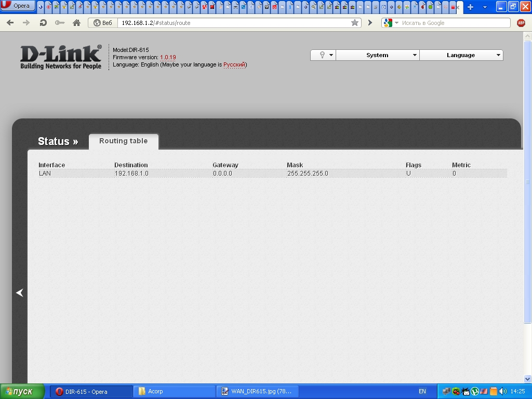Viewport: 532px width, 399px height.
Task: Select the gateway 0.0.0.0 cell
Action: click(222, 174)
